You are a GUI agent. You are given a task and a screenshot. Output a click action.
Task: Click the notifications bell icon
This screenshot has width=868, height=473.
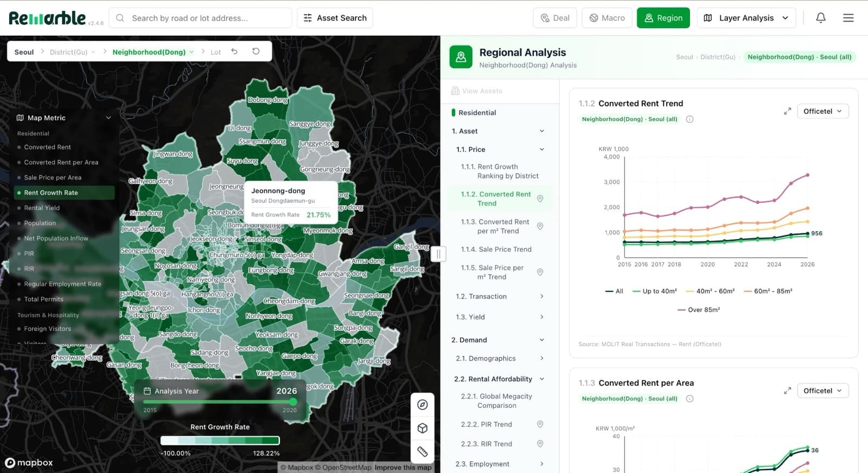[x=821, y=18]
